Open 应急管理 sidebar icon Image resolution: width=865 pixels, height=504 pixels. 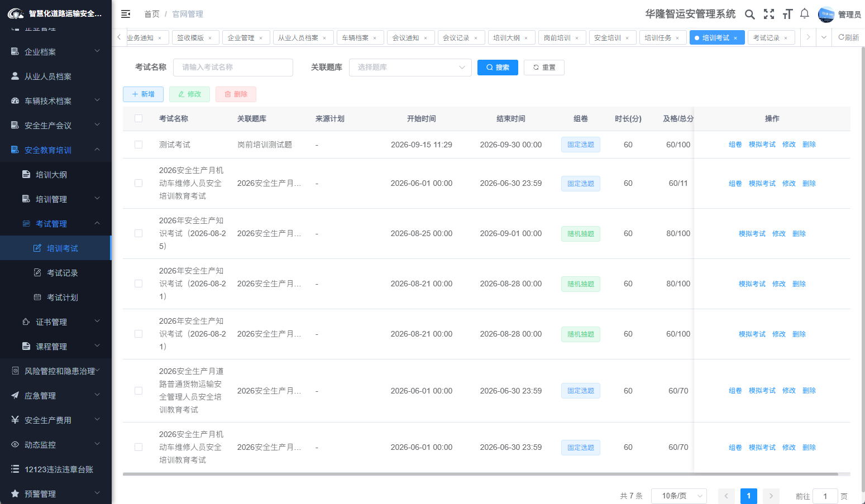(x=15, y=395)
